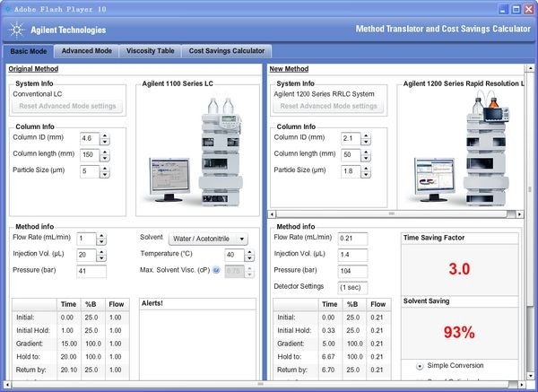Click New Method Particle Size field 1.8
This screenshot has height=392, width=538.
point(351,171)
